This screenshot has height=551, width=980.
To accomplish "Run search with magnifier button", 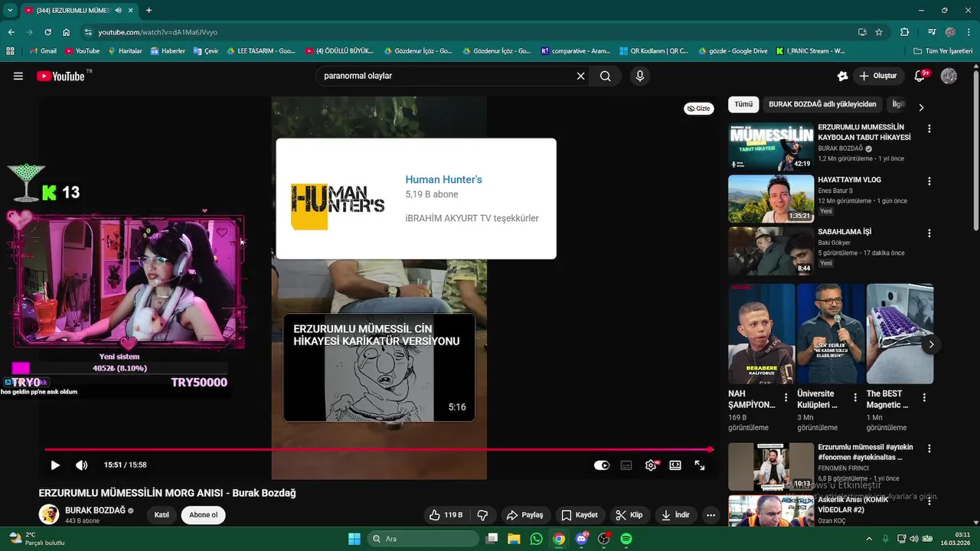I will (606, 76).
